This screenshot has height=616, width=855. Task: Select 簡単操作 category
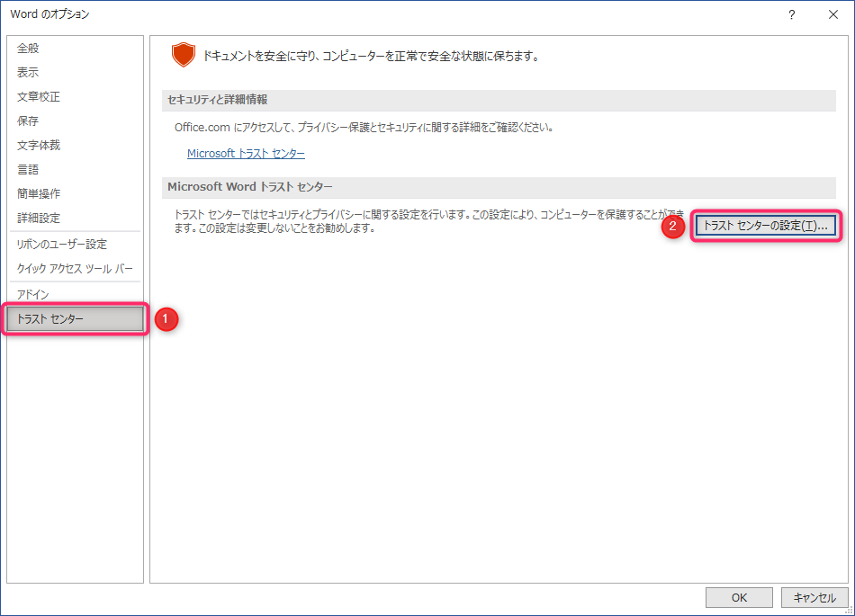click(x=75, y=193)
